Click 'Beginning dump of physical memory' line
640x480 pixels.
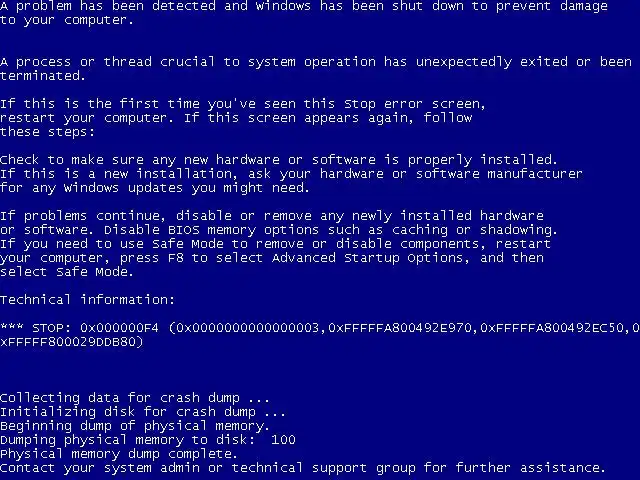point(135,426)
